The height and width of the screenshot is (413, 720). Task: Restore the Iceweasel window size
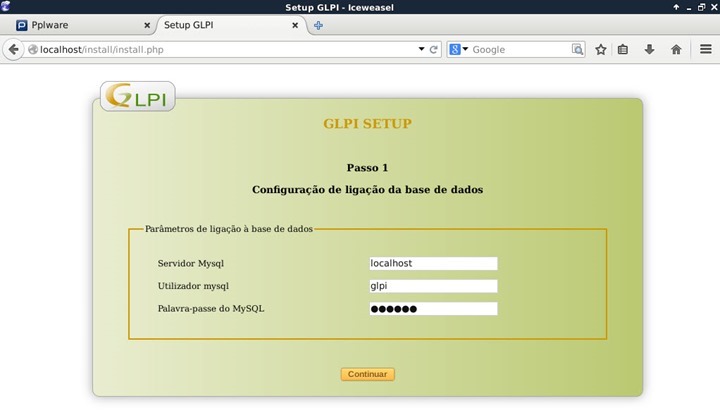click(701, 7)
